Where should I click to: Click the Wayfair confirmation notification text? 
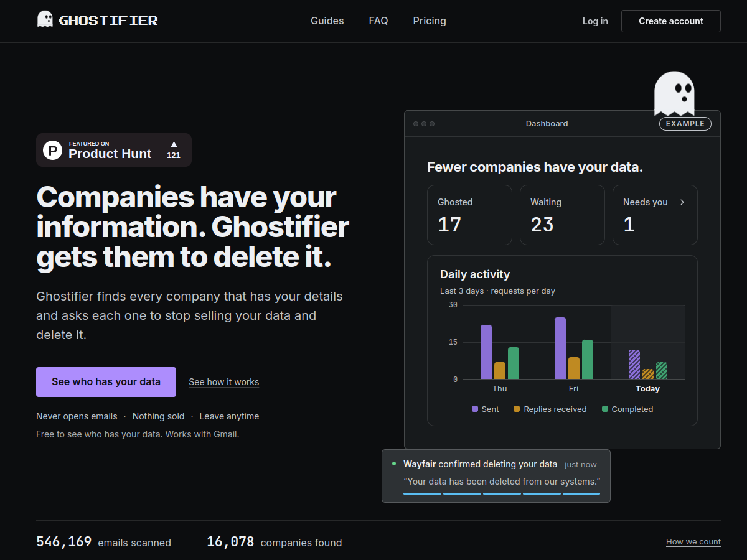481,464
